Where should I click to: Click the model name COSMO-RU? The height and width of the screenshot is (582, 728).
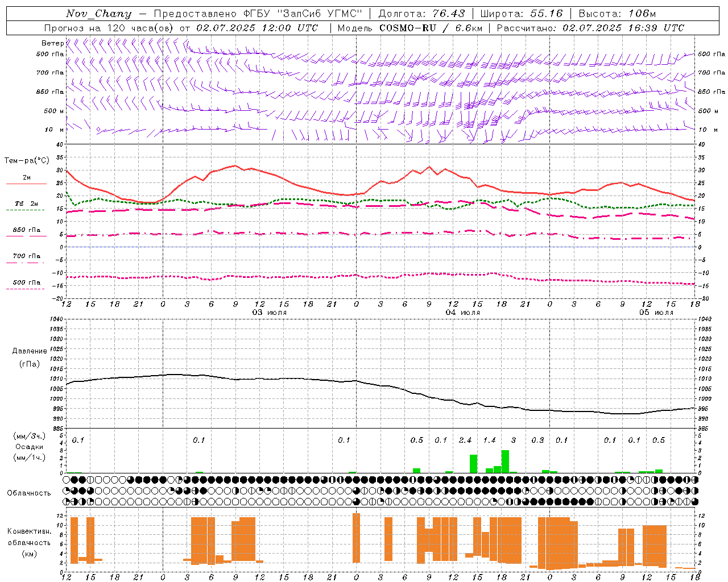408,28
